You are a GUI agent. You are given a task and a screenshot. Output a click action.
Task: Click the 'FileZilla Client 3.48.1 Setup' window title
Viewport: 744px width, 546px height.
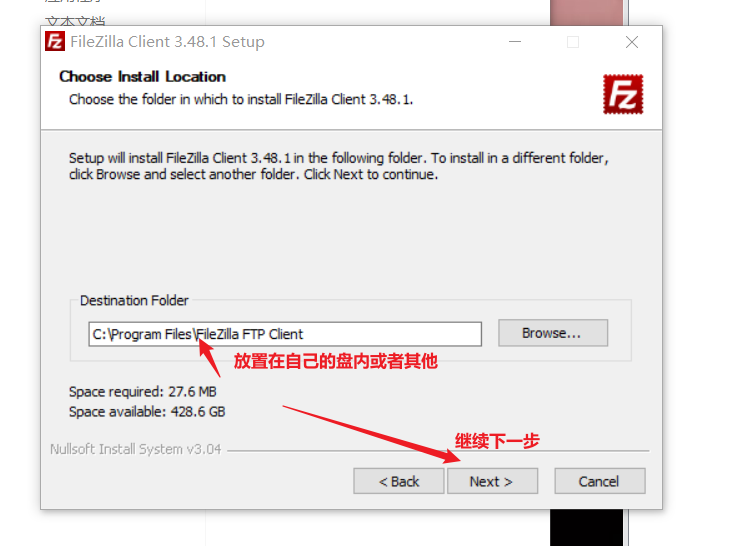click(167, 42)
